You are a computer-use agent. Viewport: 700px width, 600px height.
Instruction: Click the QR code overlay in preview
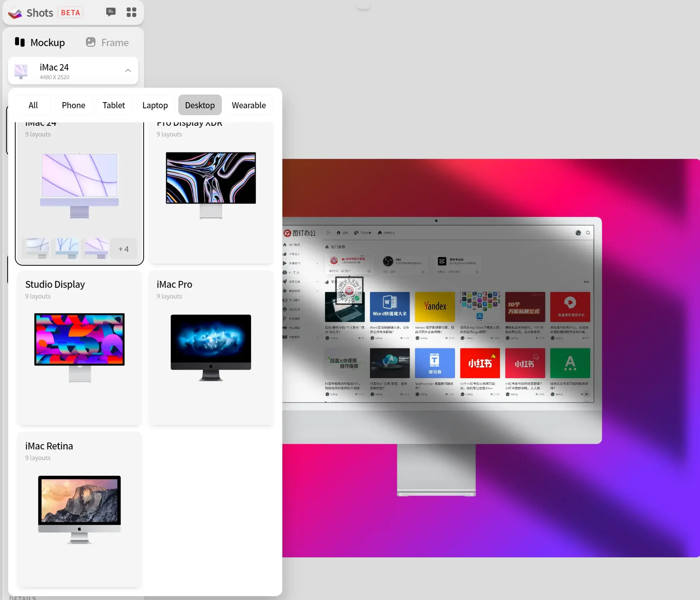(x=349, y=290)
